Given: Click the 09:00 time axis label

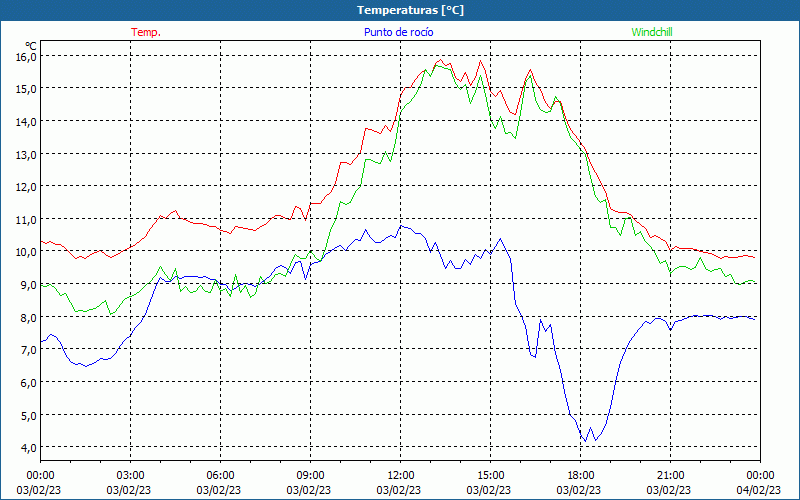Looking at the screenshot, I should click(x=309, y=476).
